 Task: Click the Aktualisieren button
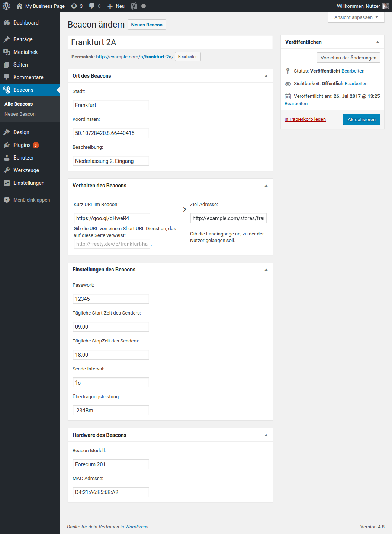click(362, 119)
